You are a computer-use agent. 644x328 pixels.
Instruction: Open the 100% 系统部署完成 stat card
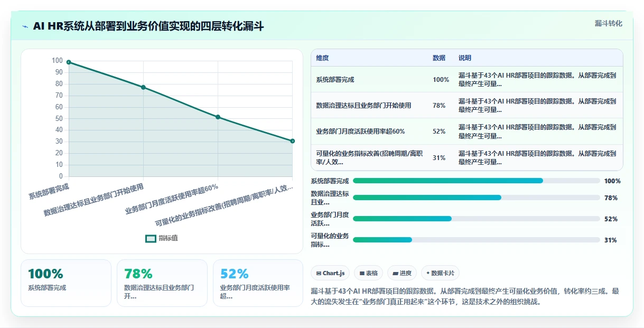click(x=66, y=283)
